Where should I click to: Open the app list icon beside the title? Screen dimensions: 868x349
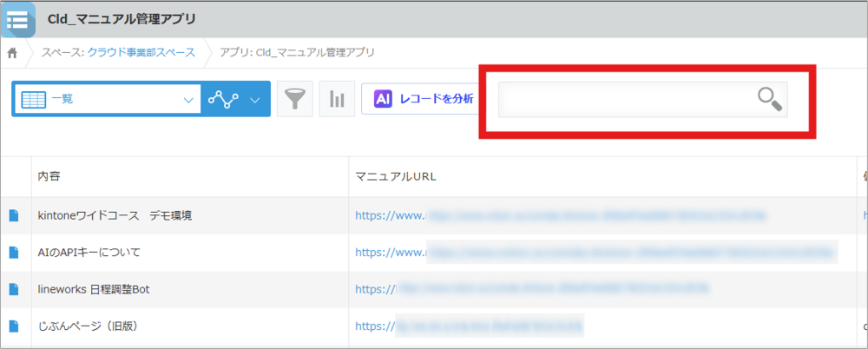(17, 19)
